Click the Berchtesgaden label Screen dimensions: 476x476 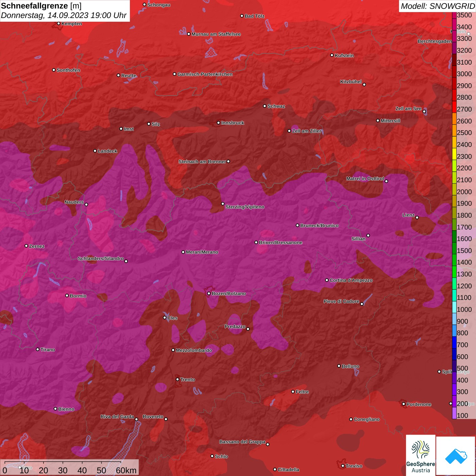click(x=435, y=41)
